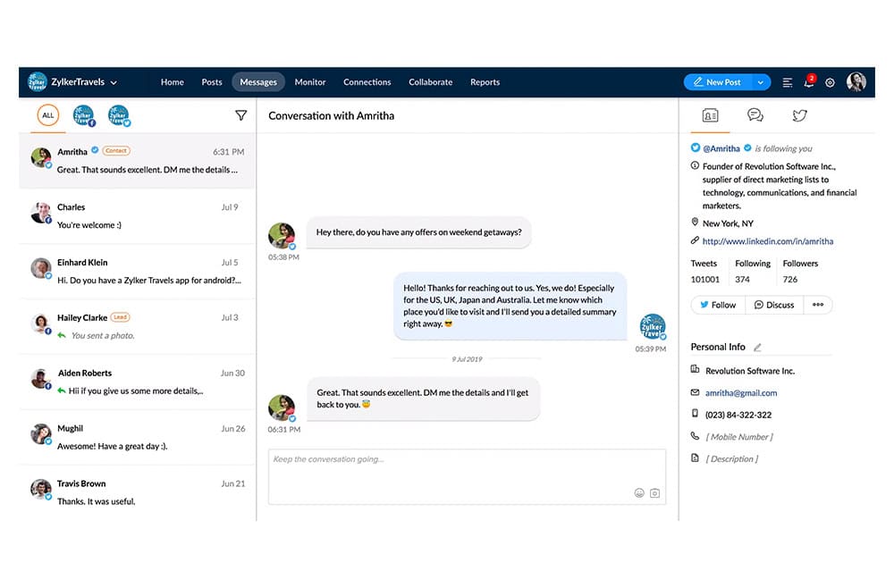
Task: Open the Mughil conversation
Action: tap(138, 438)
